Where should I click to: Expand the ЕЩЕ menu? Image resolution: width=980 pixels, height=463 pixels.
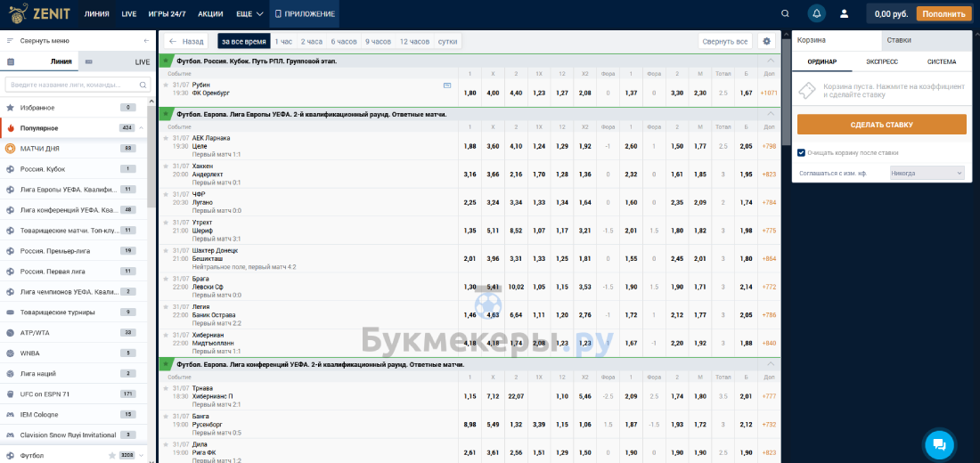point(250,13)
